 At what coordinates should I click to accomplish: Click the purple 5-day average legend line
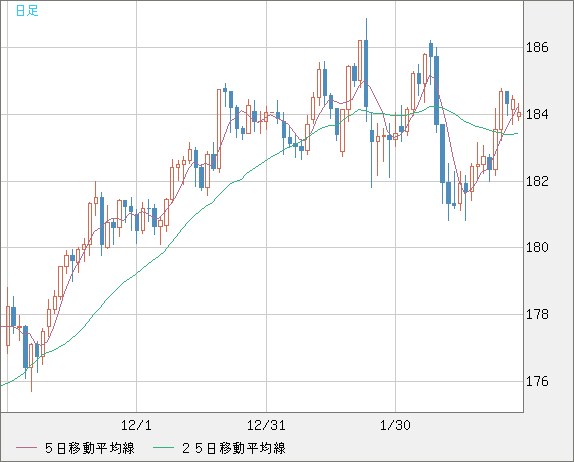pyautogui.click(x=26, y=448)
